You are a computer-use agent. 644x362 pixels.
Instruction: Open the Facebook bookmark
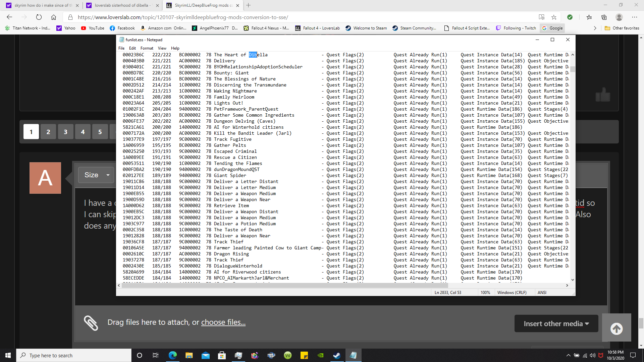coord(122,28)
